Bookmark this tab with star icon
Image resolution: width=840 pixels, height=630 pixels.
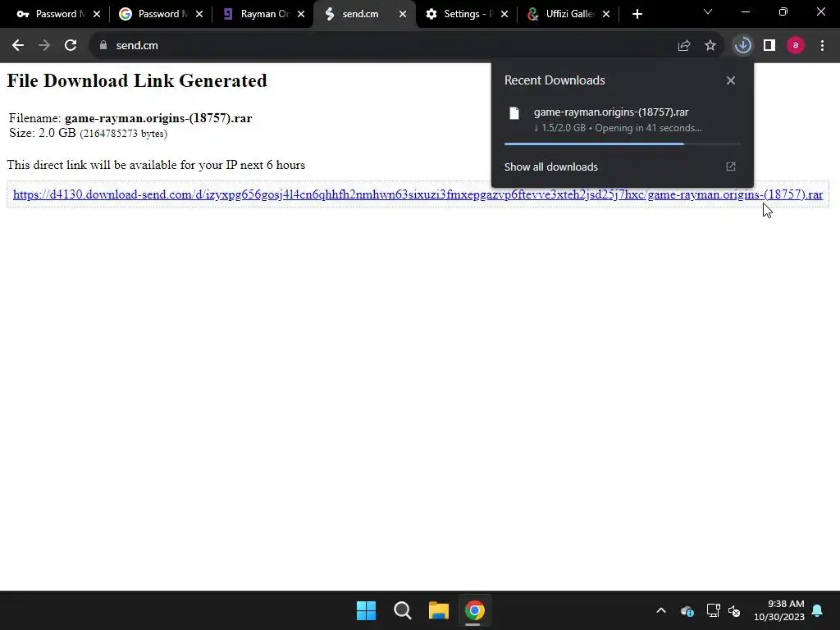pyautogui.click(x=710, y=46)
